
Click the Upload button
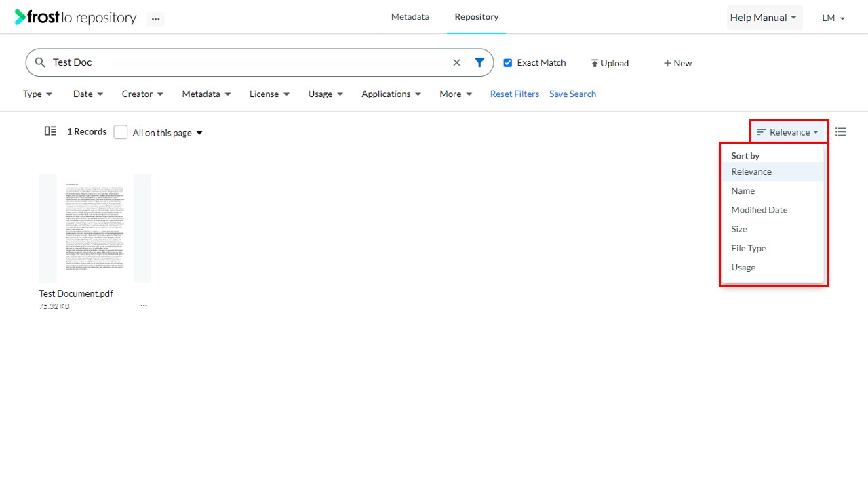[610, 63]
